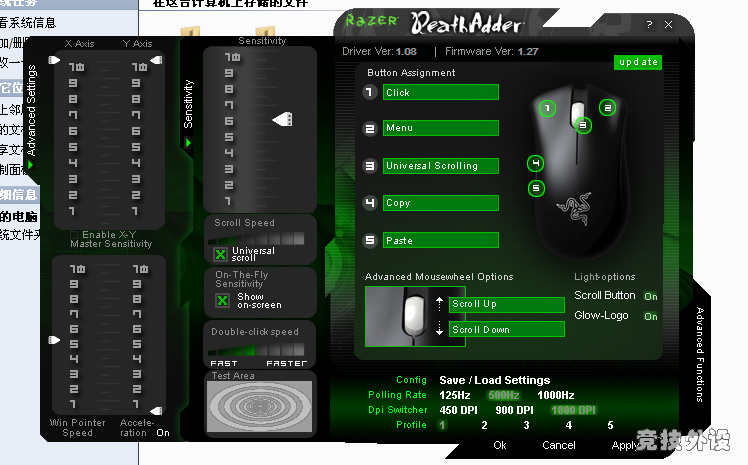Toggle Scroll Button light On
The image size is (748, 465).
point(650,297)
